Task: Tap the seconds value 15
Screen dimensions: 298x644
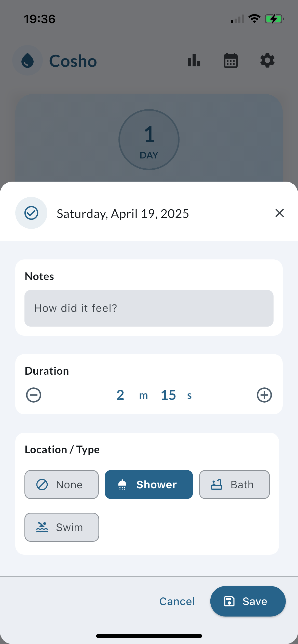Action: tap(168, 395)
